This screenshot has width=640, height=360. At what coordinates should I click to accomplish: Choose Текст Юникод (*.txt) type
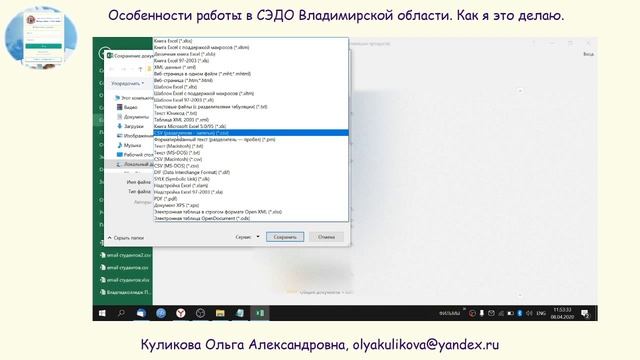click(251, 113)
